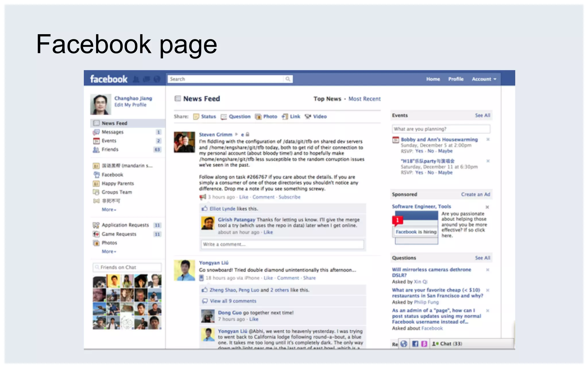
Task: Dismiss the admin of a page question
Action: [488, 310]
